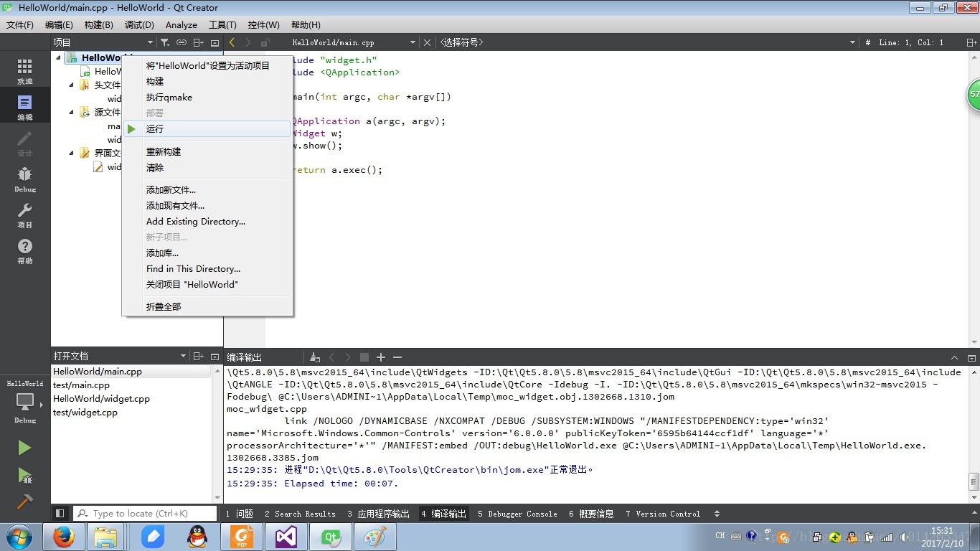The image size is (980, 551).
Task: Select 折叠全部 in context menu
Action: coord(207,307)
